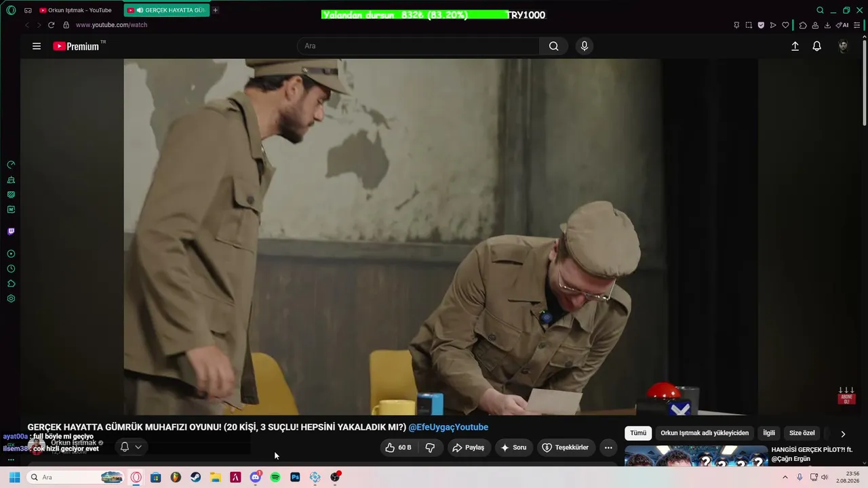
Task: Go back in browser history
Action: (27, 25)
